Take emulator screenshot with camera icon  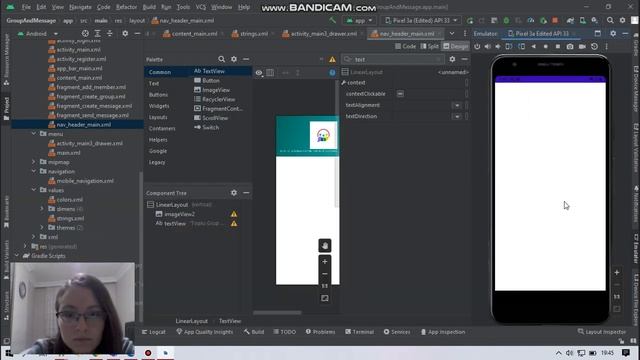click(x=570, y=47)
